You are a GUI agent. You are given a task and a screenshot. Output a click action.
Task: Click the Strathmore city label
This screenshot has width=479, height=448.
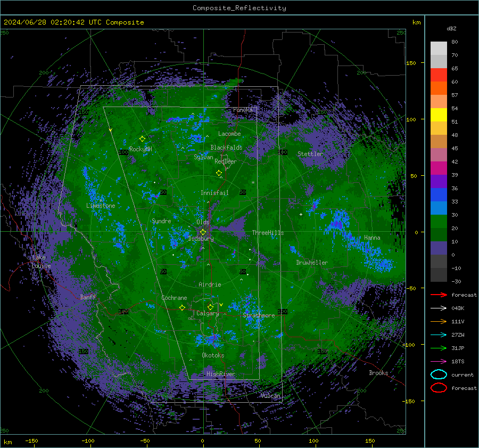(259, 315)
